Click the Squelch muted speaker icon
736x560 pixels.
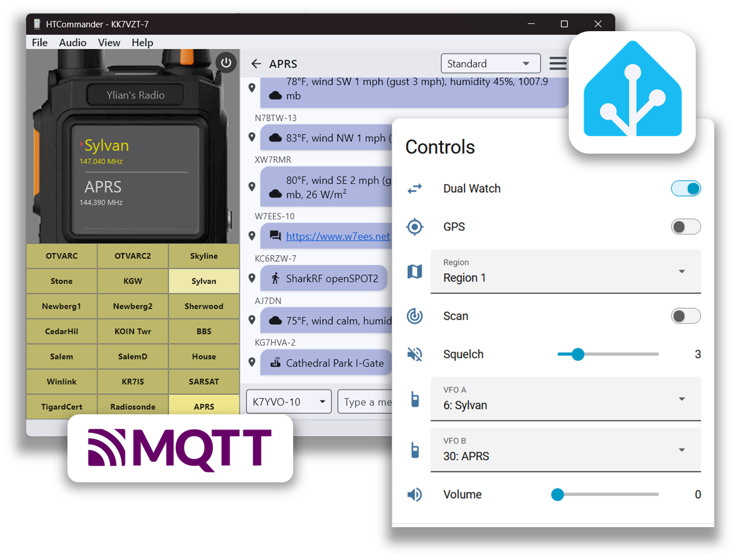point(415,354)
